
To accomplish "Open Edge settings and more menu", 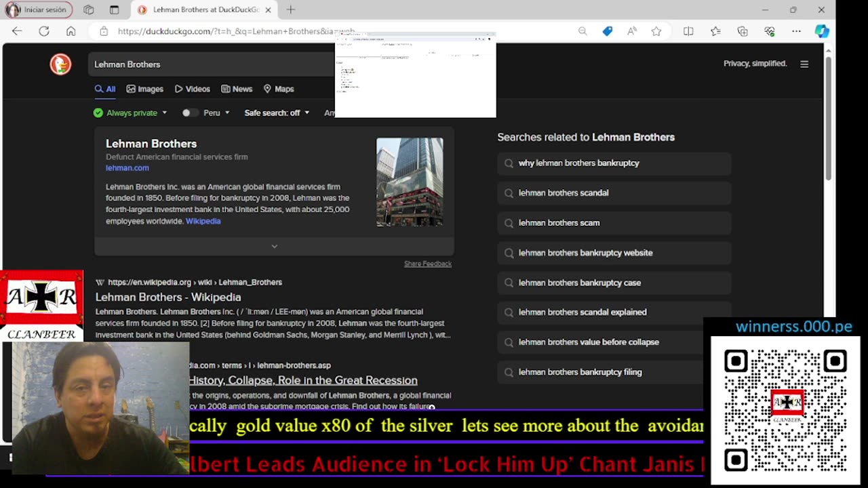I will (x=796, y=31).
